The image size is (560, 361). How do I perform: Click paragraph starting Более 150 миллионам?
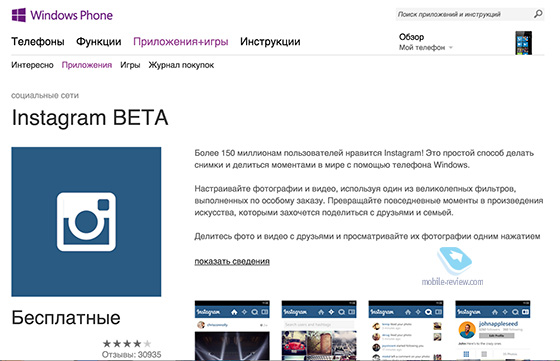364,159
